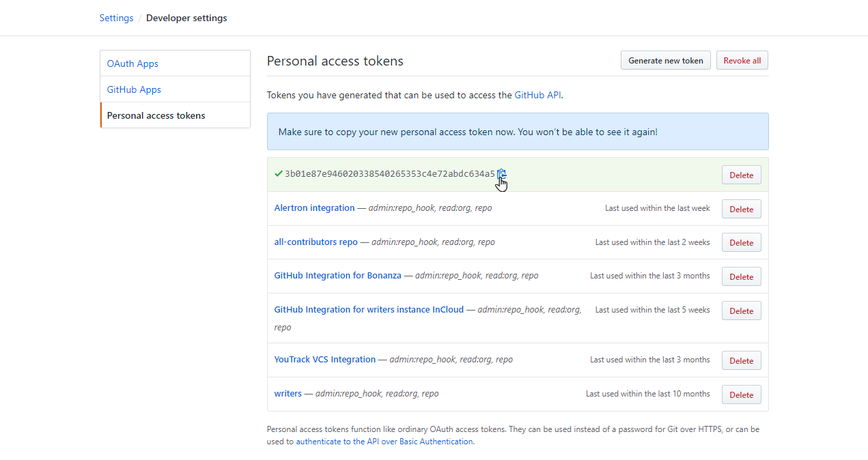Open the writers token details
868x460 pixels.
(288, 393)
